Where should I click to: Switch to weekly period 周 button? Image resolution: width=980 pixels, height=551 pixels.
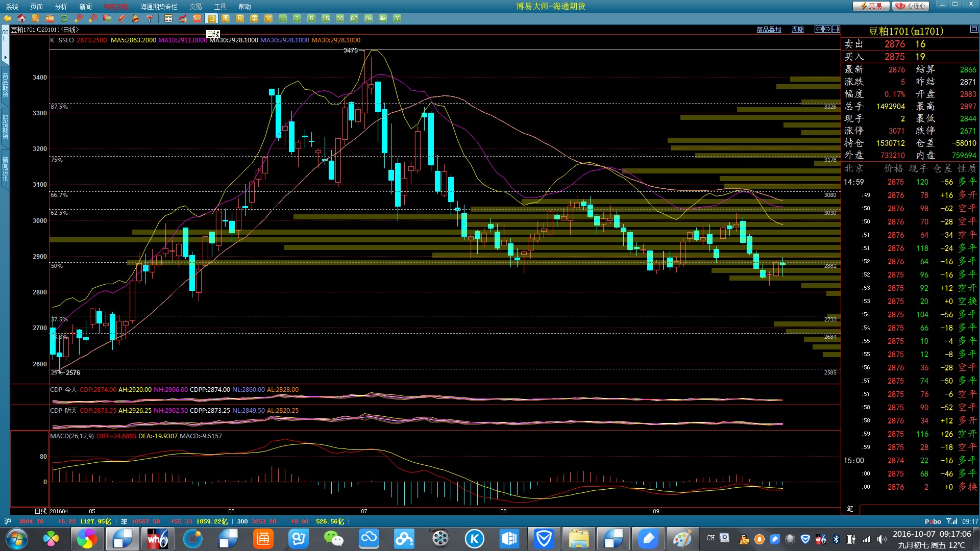coord(226,18)
